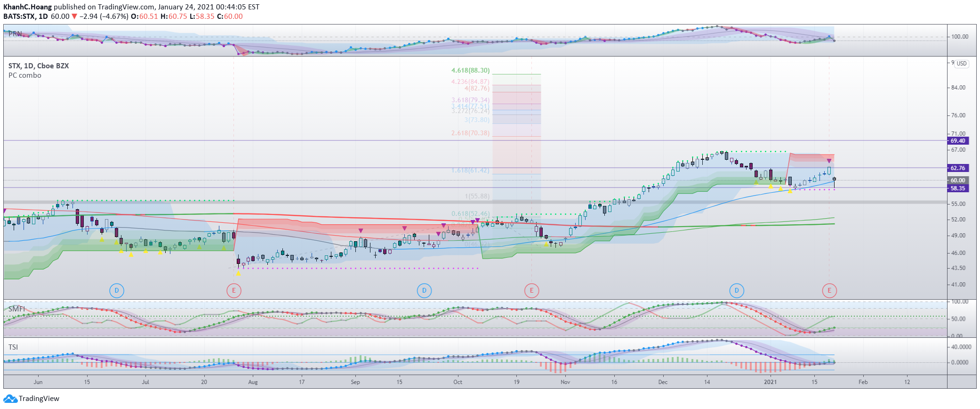Click the 100.00 value on the PRN axis
Viewport: 980px width, 409px height.
click(960, 37)
